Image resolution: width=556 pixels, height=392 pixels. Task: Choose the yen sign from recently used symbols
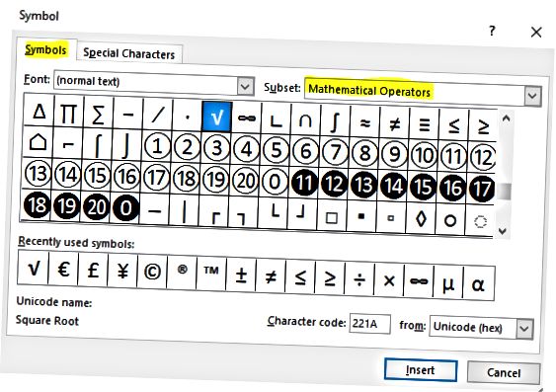pos(122,272)
